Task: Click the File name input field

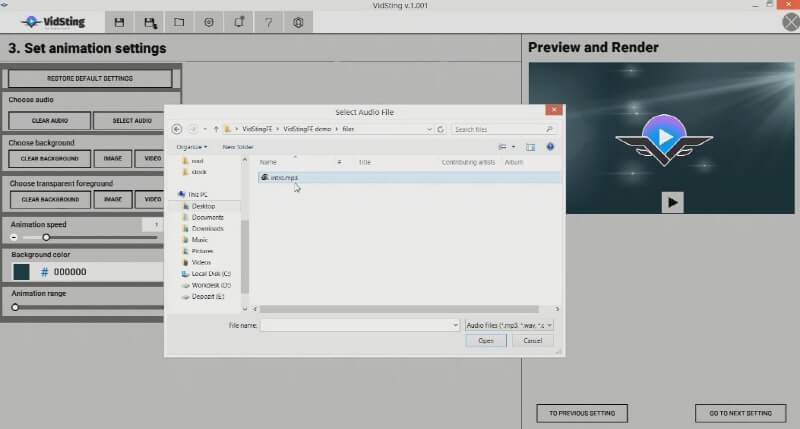Action: 356,325
